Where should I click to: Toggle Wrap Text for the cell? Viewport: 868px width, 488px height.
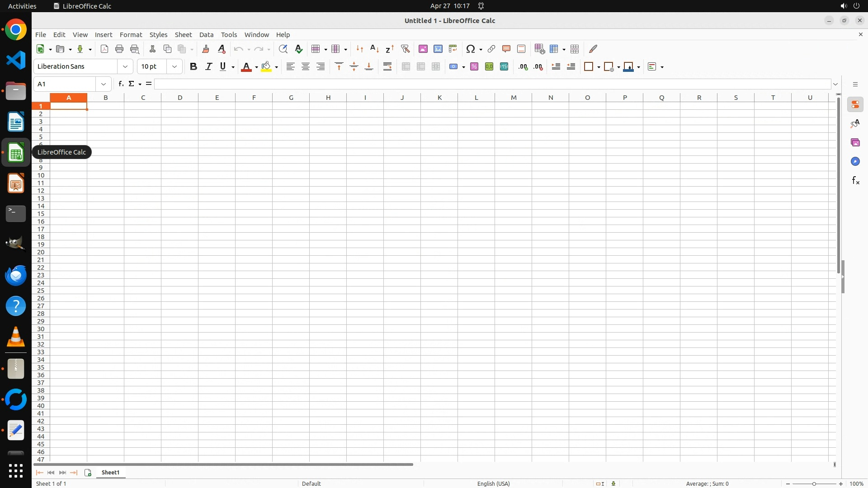point(387,66)
